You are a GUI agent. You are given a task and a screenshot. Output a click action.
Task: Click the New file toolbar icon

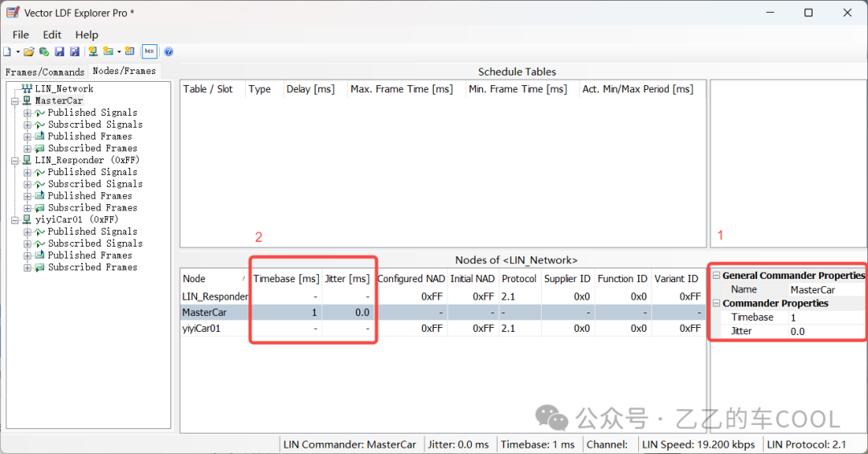pos(7,51)
